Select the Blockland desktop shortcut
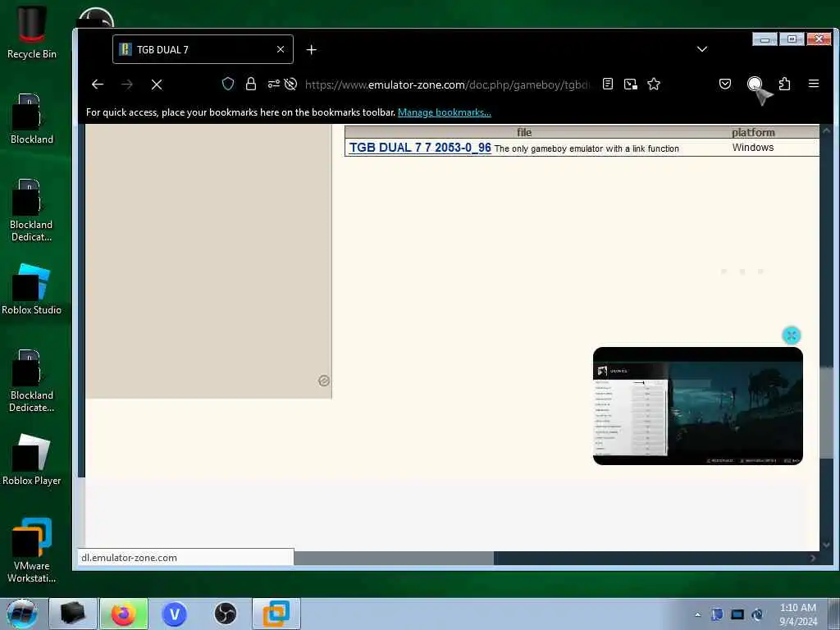The height and width of the screenshot is (630, 840). [32, 119]
